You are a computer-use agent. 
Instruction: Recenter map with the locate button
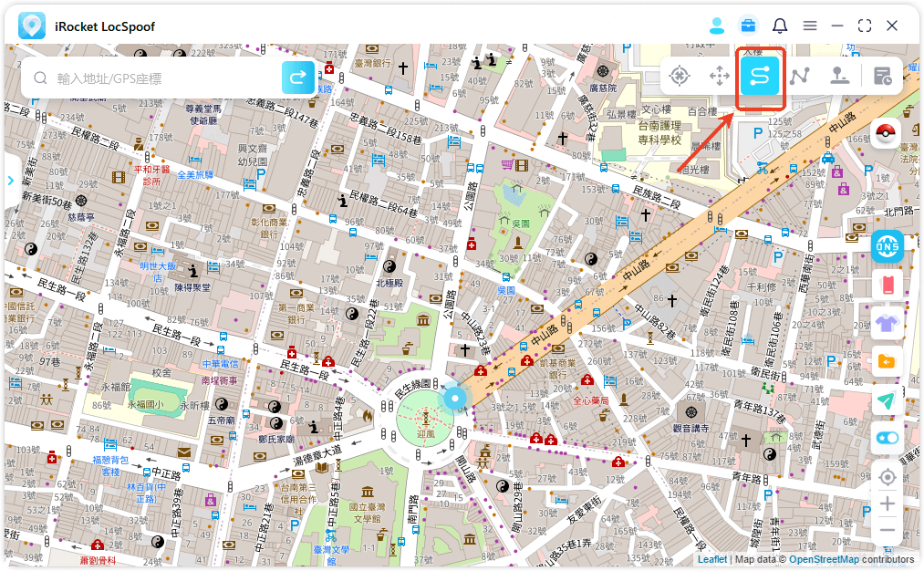[x=887, y=477]
